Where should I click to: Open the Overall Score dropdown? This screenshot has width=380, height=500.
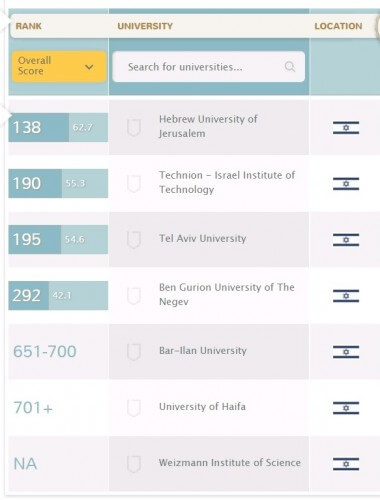(59, 66)
